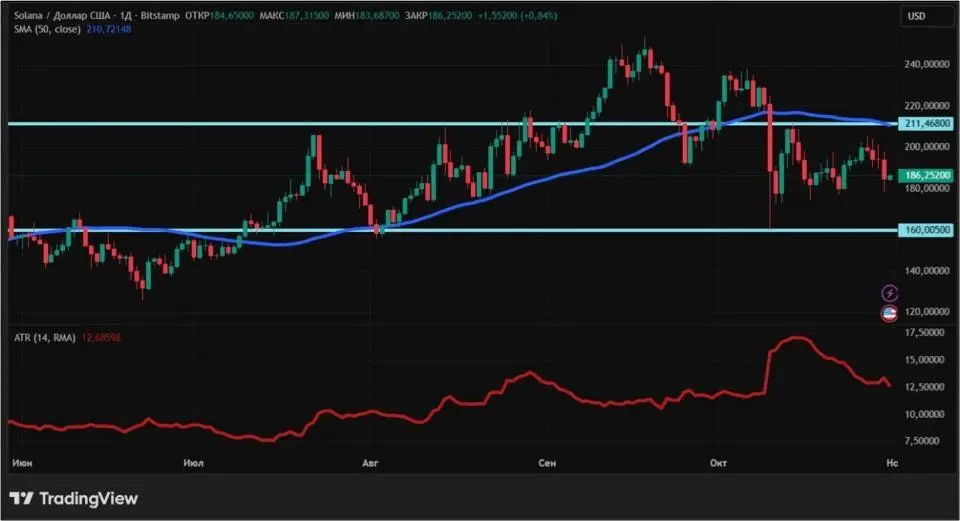Click the 160,00500 support level label

(x=925, y=230)
